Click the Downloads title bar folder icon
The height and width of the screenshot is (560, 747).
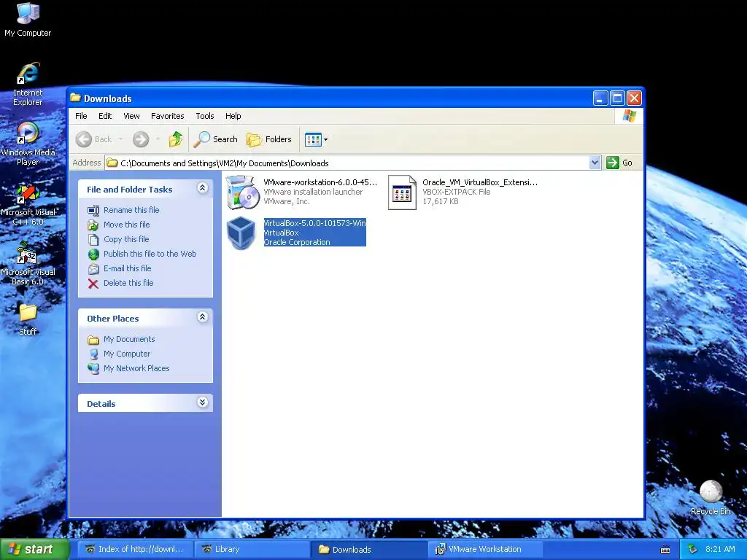[x=75, y=98]
